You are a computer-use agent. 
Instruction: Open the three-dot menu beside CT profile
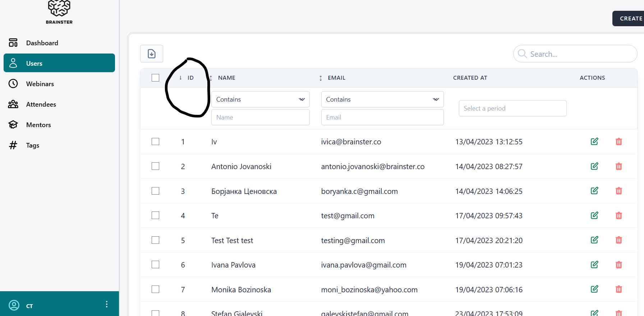click(106, 305)
